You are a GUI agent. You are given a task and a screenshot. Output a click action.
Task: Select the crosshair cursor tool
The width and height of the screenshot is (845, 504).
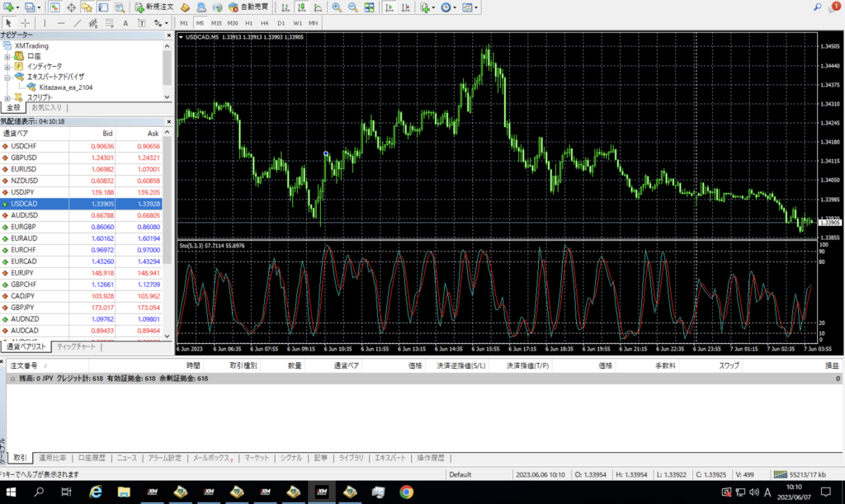(x=24, y=23)
